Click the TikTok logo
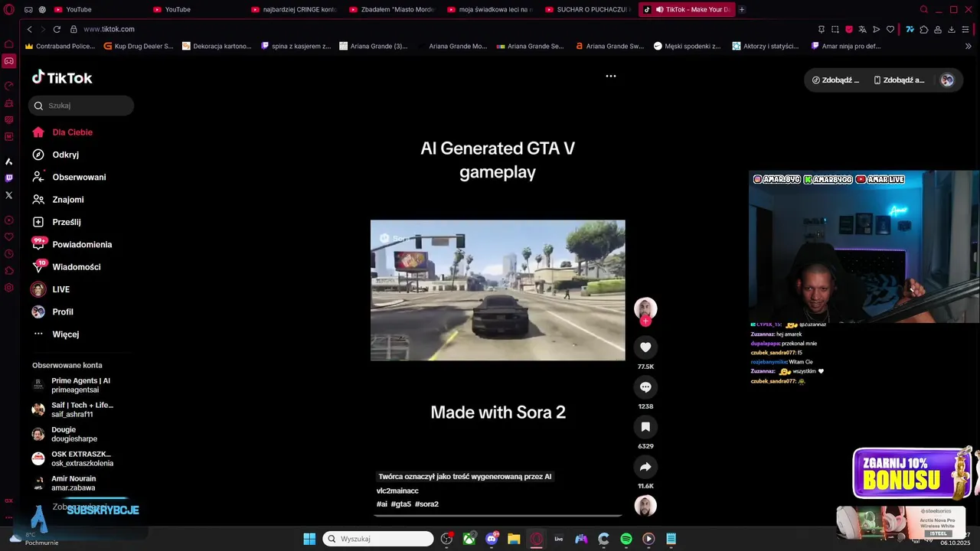Screen dimensions: 980x551 62,77
